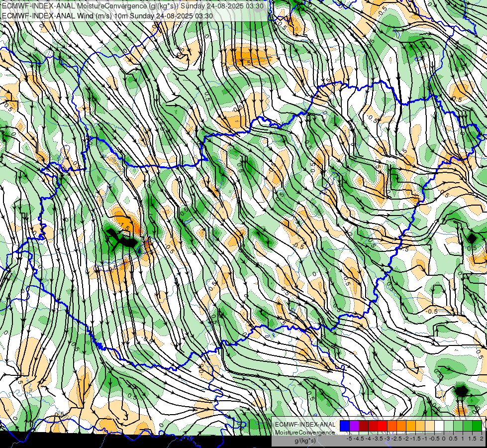Click the Wind (m/s) 10m title line
Image resolution: width=487 pixels, height=448 pixels.
coord(107,15)
